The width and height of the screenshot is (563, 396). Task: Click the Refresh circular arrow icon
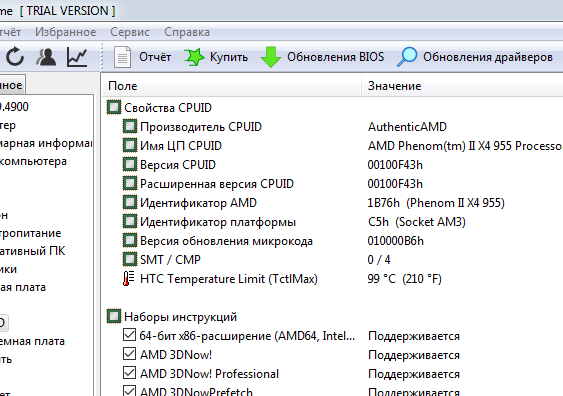15,57
